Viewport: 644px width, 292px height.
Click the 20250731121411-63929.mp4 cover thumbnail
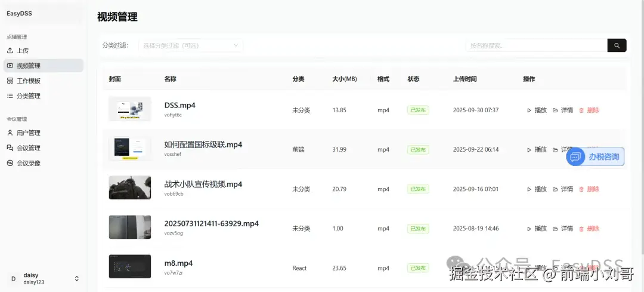[130, 227]
